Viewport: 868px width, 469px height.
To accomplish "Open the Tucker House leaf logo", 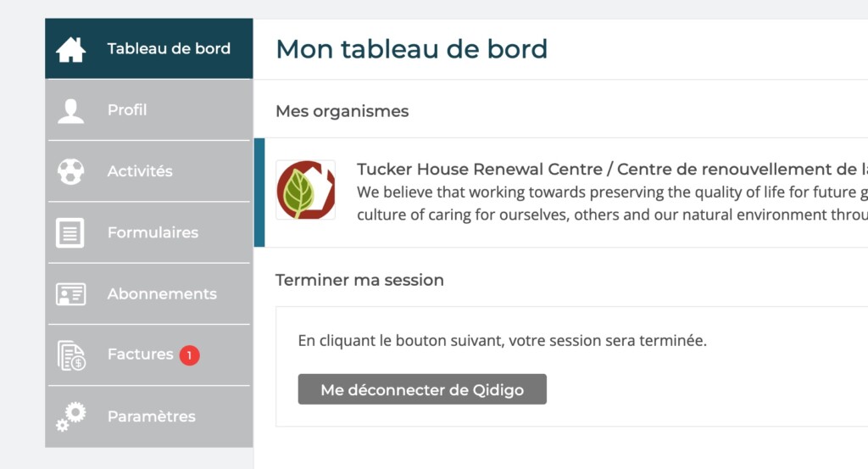I will point(305,190).
